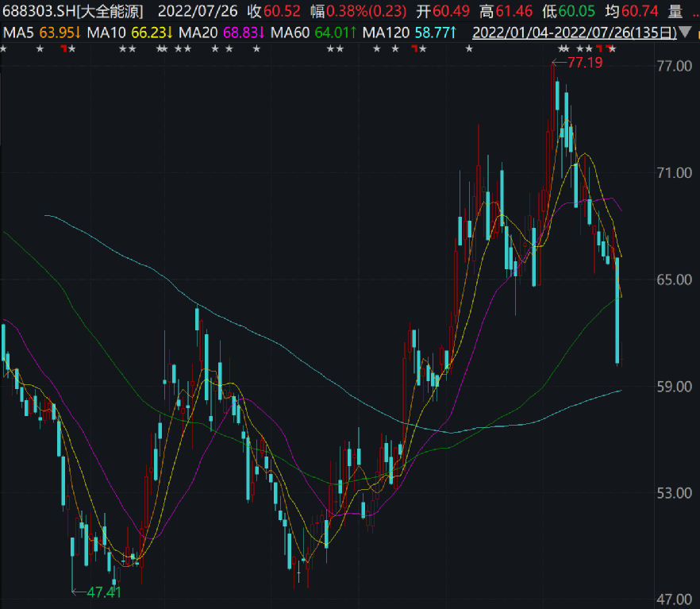Open the 2022/01/04-2022/07/26 date range link
700x609 pixels.
coord(574,33)
